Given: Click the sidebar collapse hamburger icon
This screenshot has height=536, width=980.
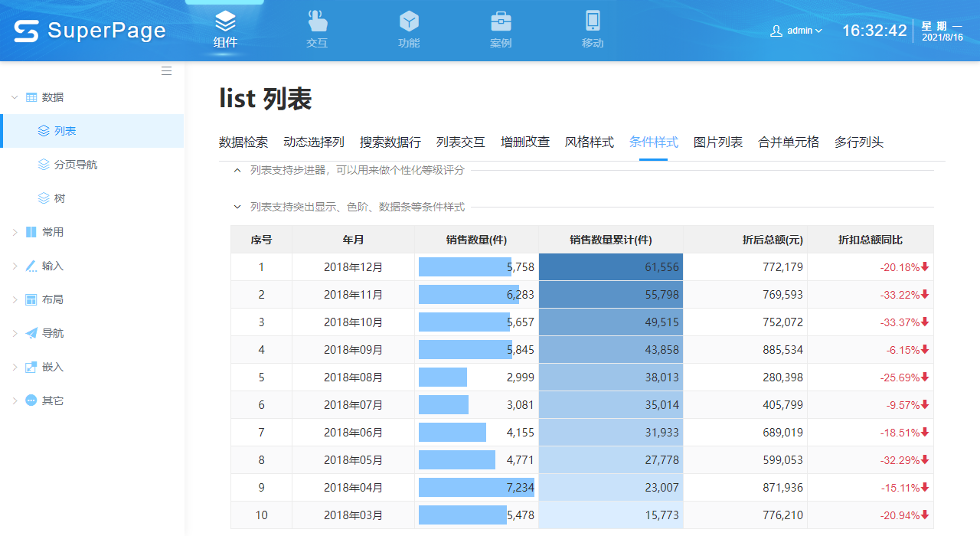Looking at the screenshot, I should (x=166, y=70).
